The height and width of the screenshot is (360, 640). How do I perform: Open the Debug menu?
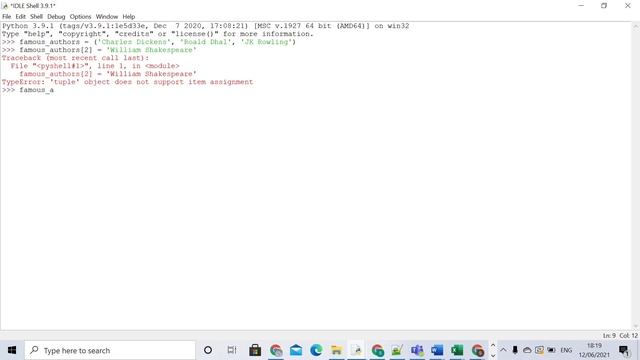pos(56,17)
